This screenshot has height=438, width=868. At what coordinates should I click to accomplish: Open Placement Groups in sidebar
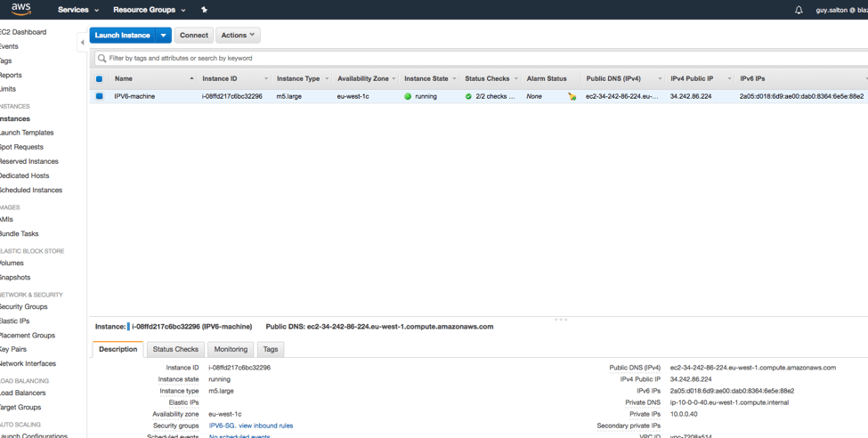pyautogui.click(x=28, y=336)
